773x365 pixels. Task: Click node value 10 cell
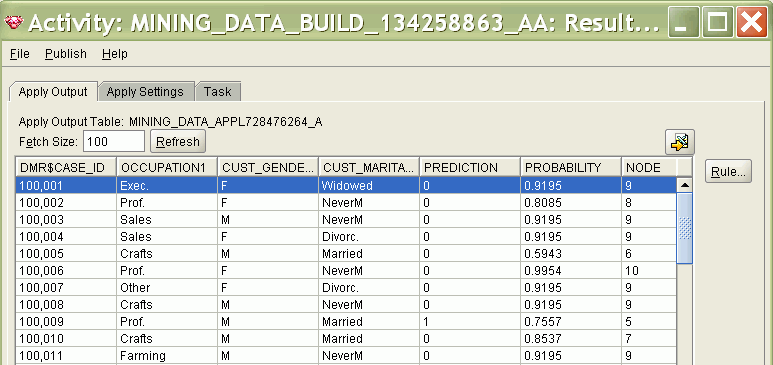coord(649,270)
